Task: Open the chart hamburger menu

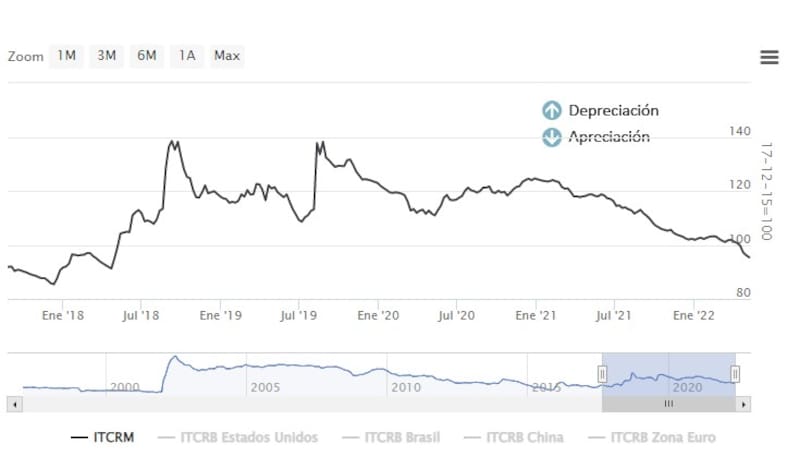Action: tap(769, 57)
